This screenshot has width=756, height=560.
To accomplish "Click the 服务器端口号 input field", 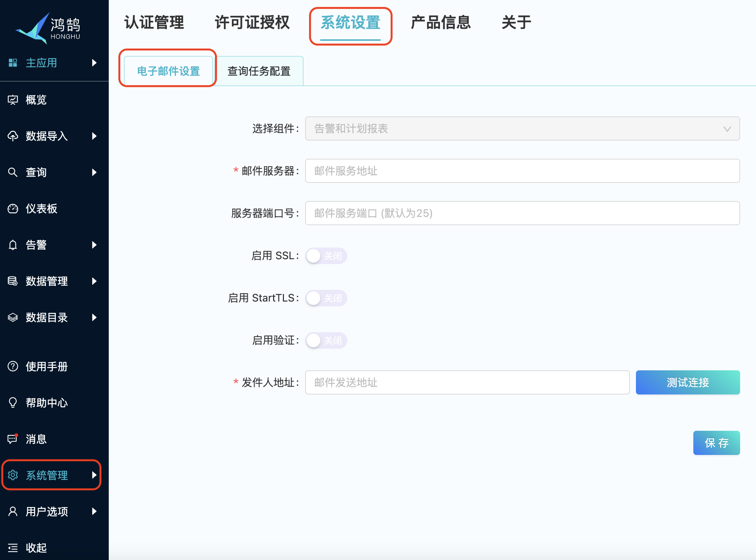I will 522,213.
